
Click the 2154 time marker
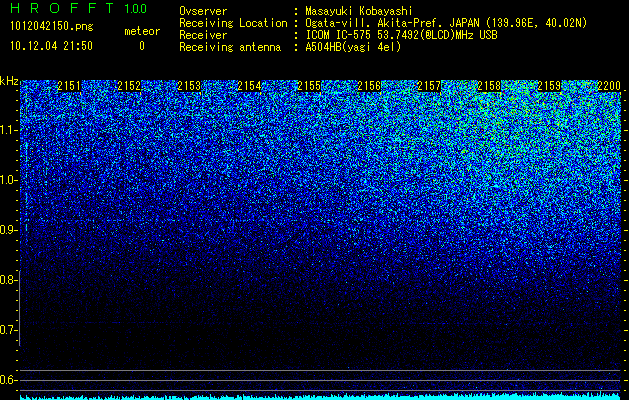pyautogui.click(x=249, y=86)
